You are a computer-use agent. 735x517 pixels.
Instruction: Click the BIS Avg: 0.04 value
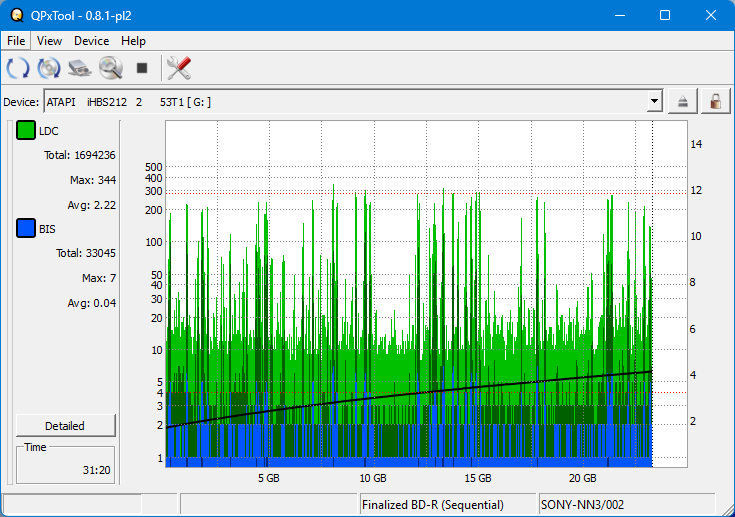click(91, 303)
